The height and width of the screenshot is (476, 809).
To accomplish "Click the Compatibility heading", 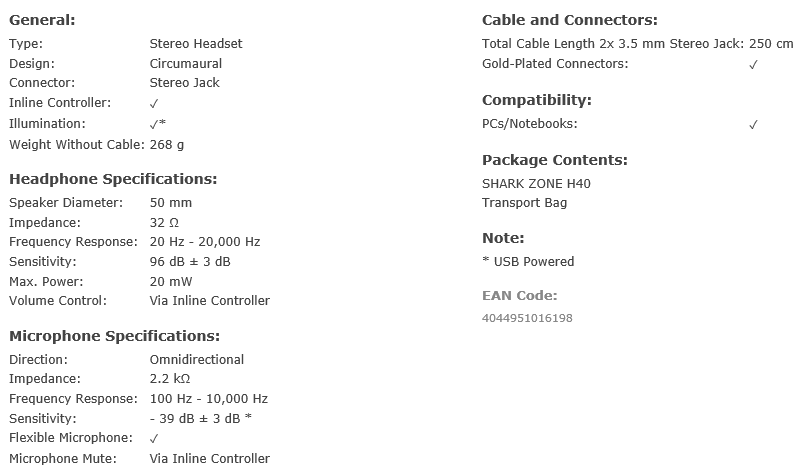I will [537, 100].
